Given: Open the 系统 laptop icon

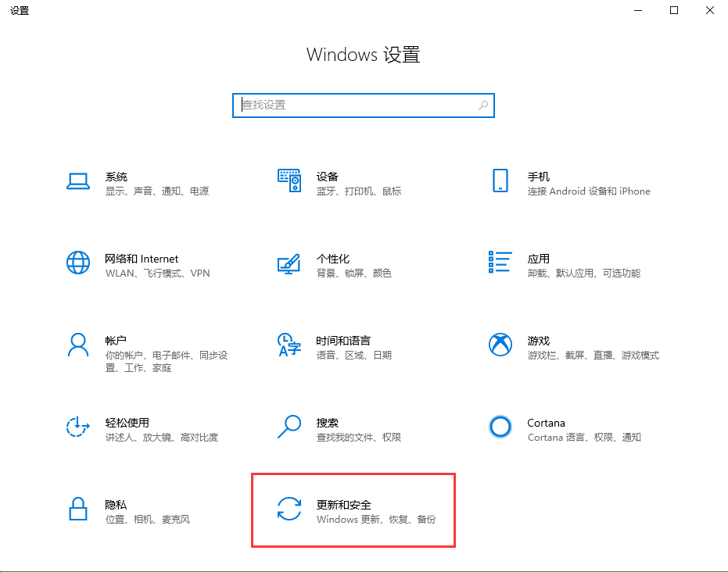Looking at the screenshot, I should [78, 181].
